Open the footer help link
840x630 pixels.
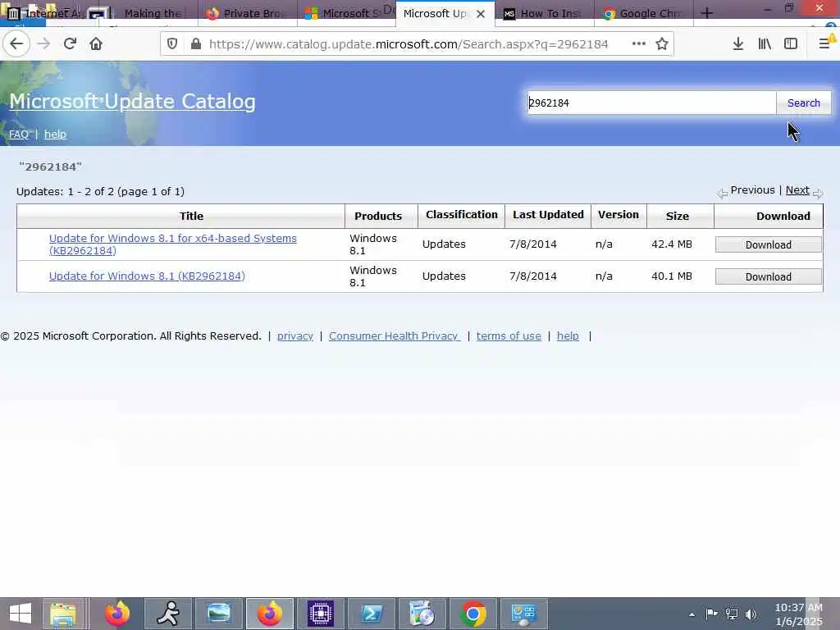point(568,336)
